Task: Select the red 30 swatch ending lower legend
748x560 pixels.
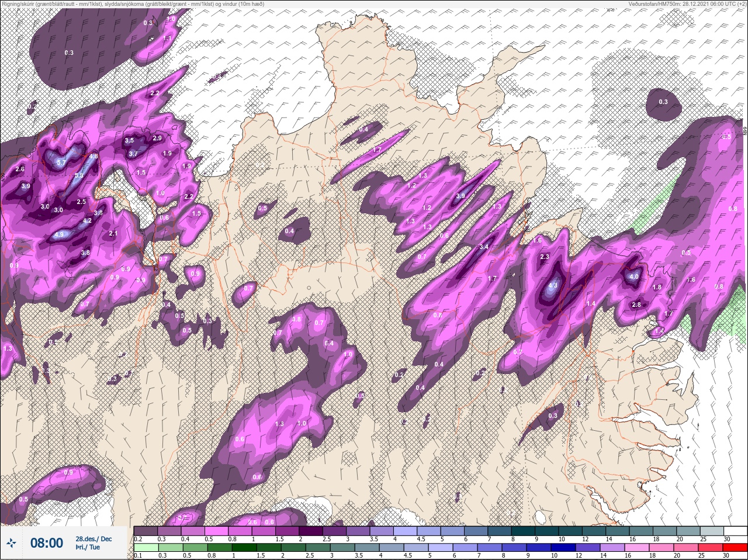Action: click(x=735, y=548)
